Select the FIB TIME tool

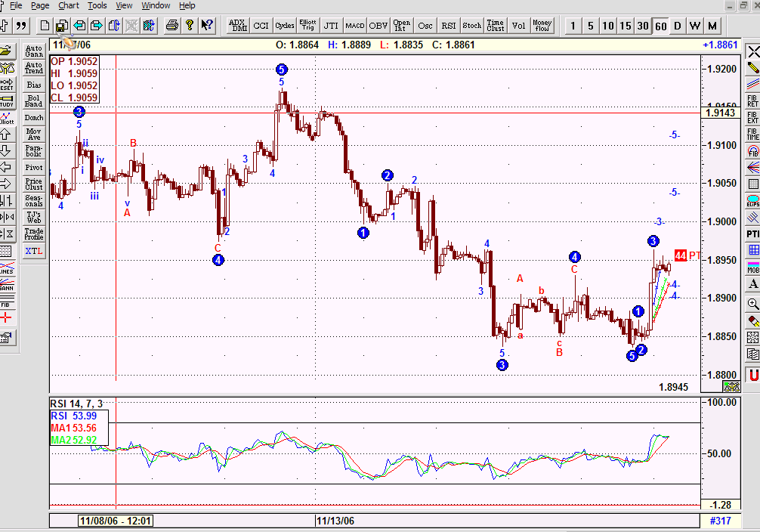click(x=752, y=135)
